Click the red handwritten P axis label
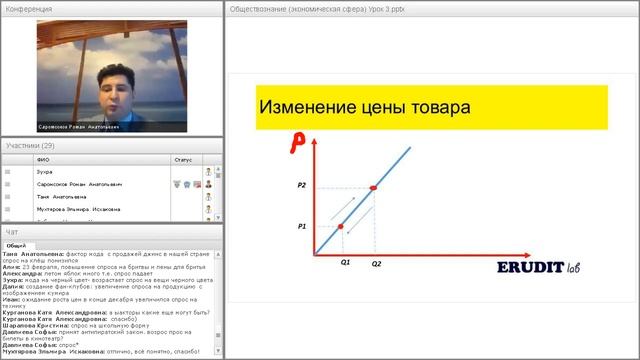This screenshot has width=640, height=360. tap(298, 143)
